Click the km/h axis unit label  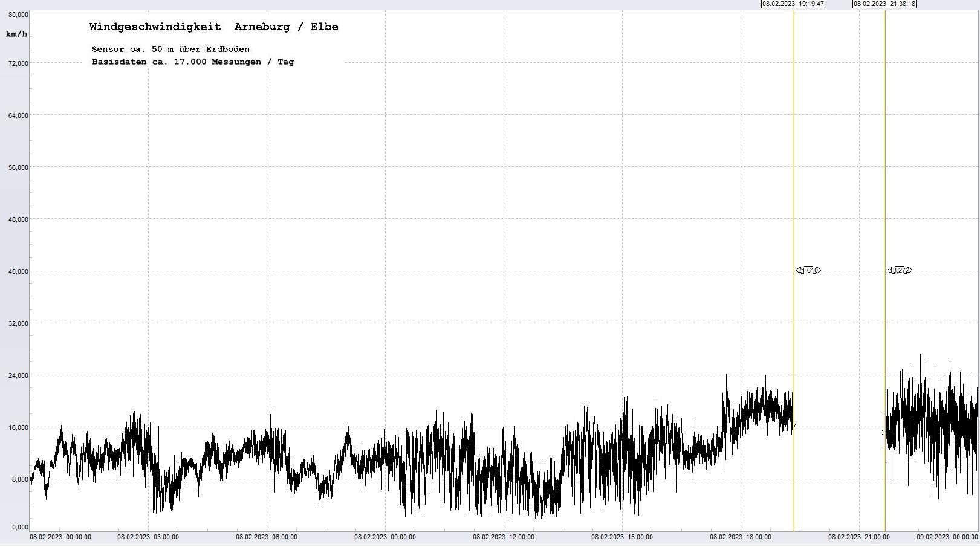[x=16, y=34]
